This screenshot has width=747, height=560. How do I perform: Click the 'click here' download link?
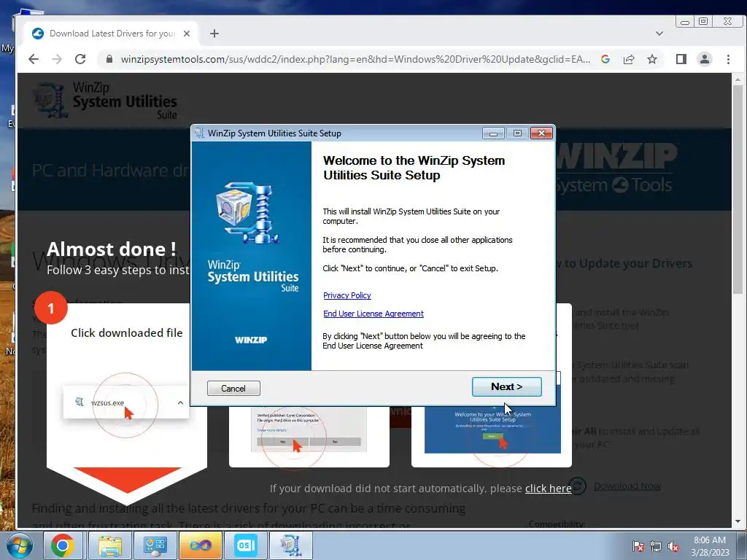point(548,488)
